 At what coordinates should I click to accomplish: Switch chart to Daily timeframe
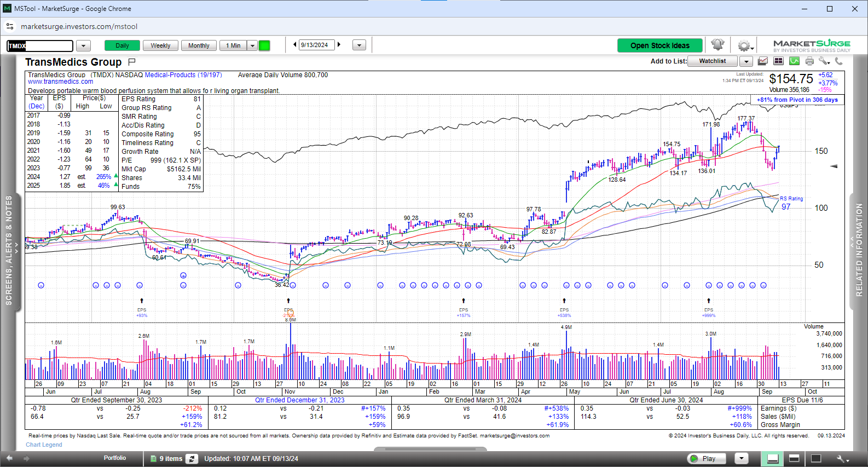click(x=122, y=45)
